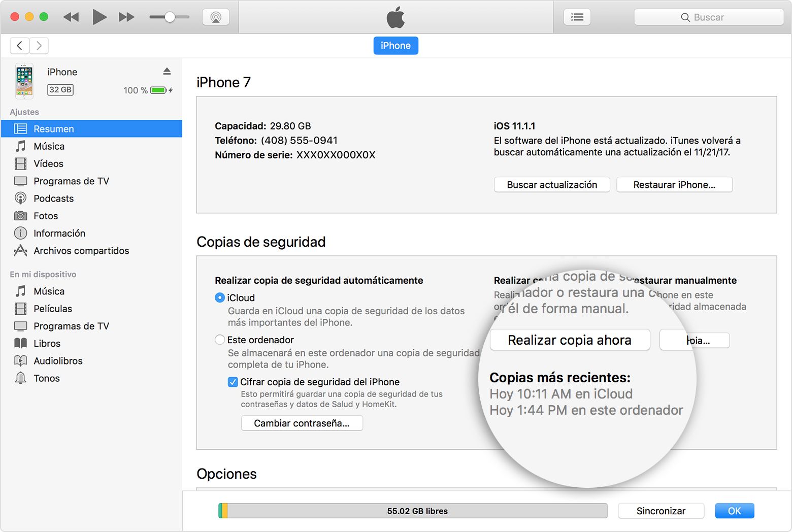Go forward with the right arrow

39,46
